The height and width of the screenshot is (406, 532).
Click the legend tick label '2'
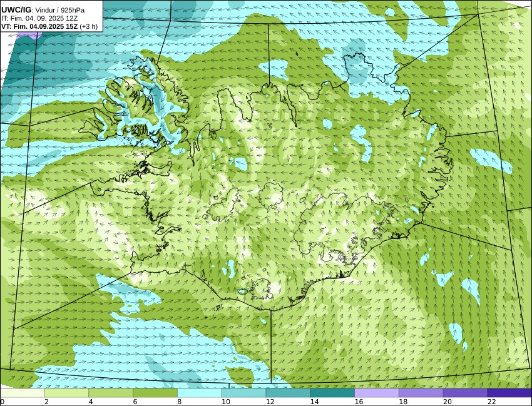coord(46,402)
